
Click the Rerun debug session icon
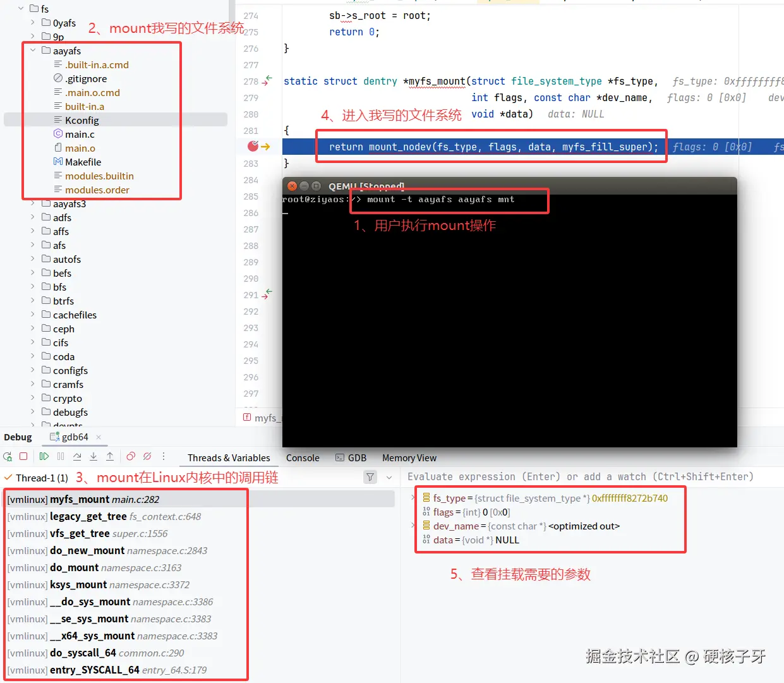8,456
